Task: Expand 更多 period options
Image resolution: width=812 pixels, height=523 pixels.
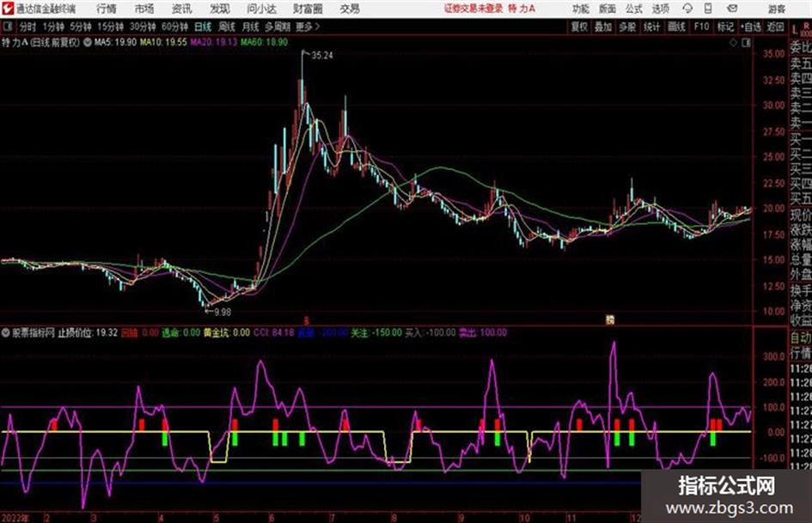Action: pyautogui.click(x=308, y=27)
